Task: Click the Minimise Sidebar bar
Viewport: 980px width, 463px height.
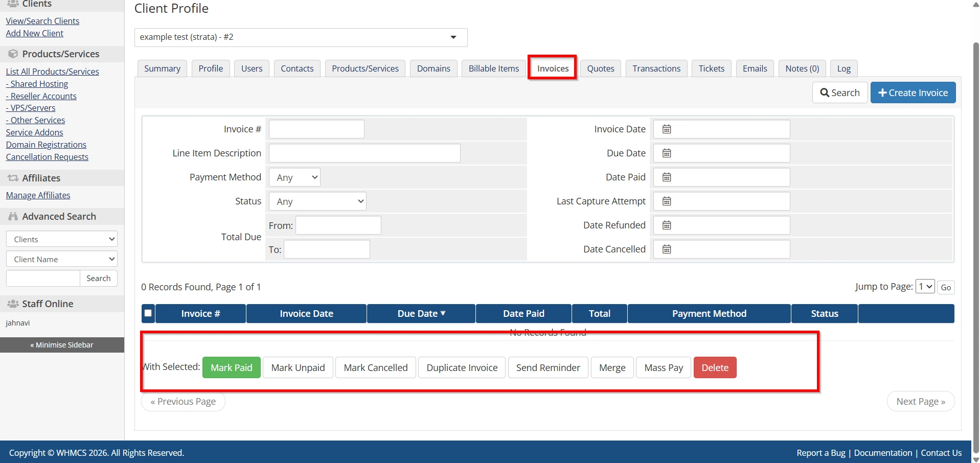Action: [x=62, y=345]
